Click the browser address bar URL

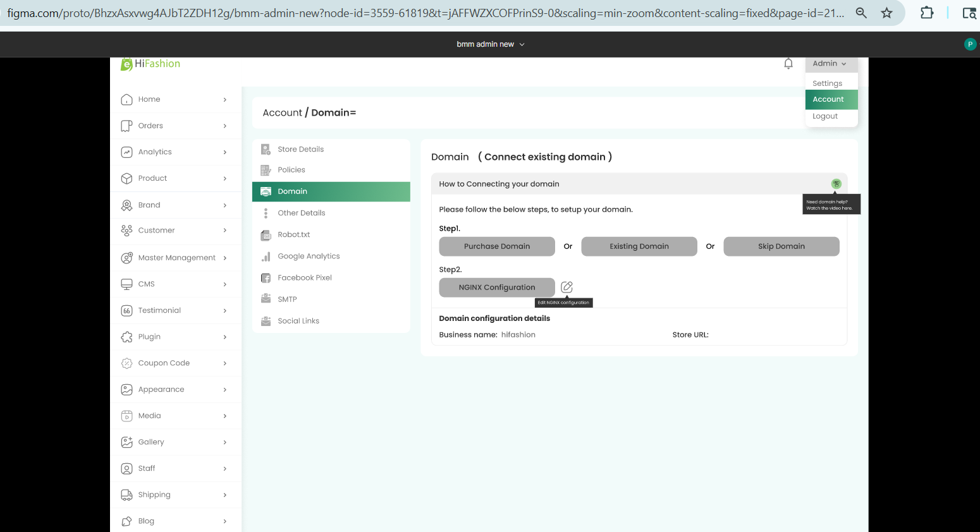point(426,13)
